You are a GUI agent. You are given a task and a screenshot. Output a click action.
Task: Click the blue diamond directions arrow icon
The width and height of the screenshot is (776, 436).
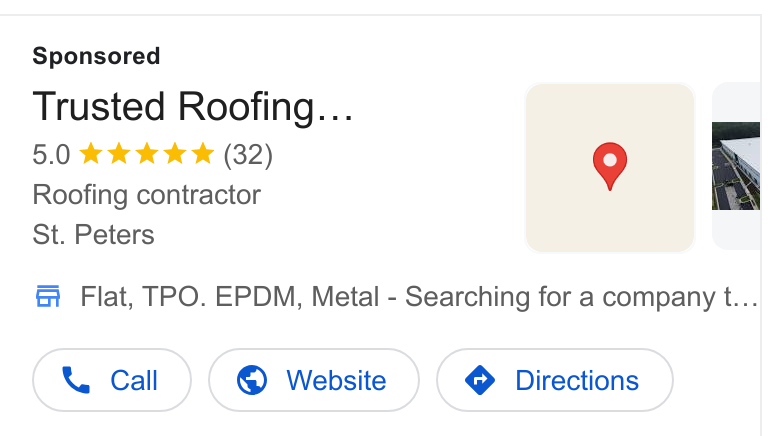[x=480, y=380]
